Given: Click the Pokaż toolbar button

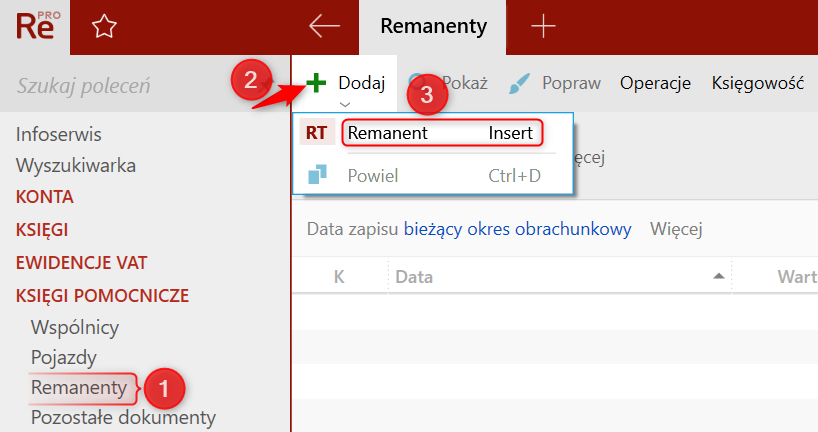Looking at the screenshot, I should [464, 84].
